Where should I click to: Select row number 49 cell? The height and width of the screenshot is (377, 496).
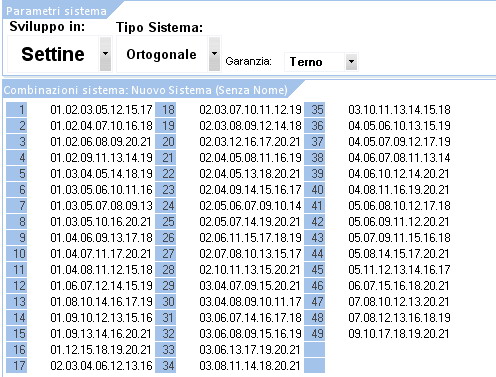point(315,334)
